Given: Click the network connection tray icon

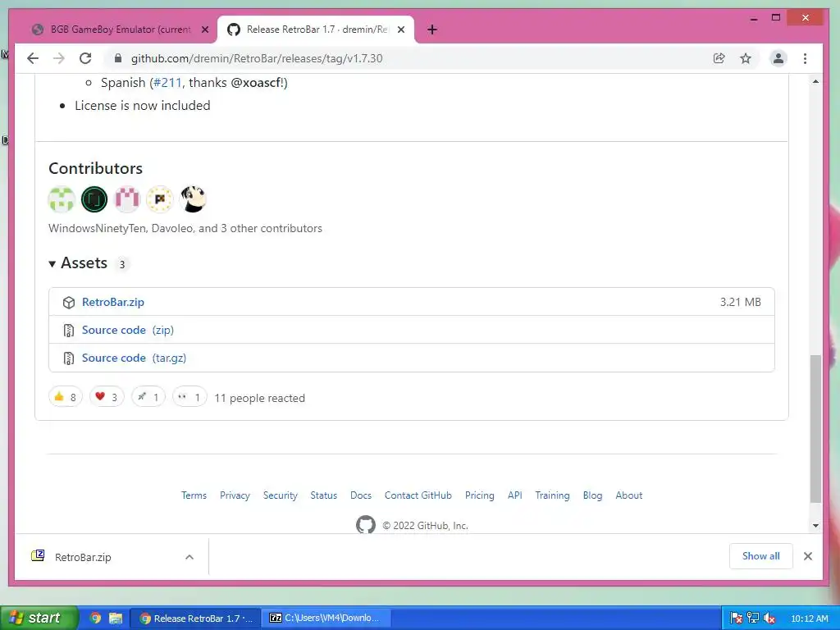Looking at the screenshot, I should pyautogui.click(x=753, y=619).
